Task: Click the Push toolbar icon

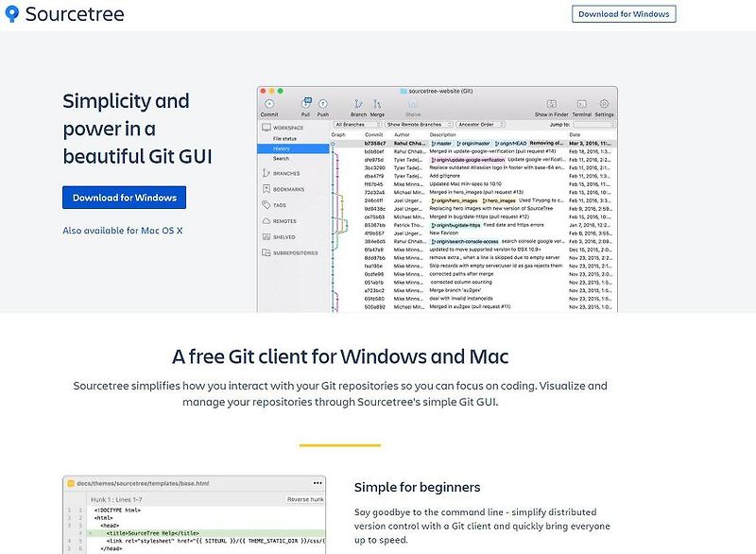Action: (x=323, y=104)
